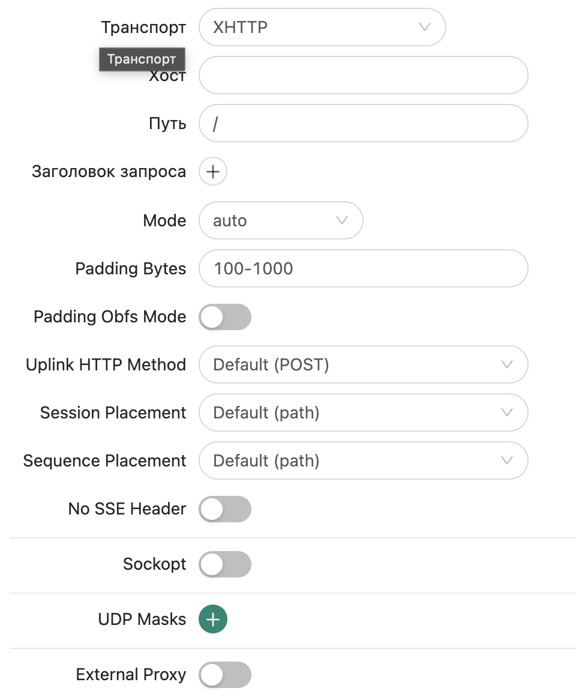Click the chevron on Sequence Placement
Screen dimensions: 588x700
pos(506,460)
